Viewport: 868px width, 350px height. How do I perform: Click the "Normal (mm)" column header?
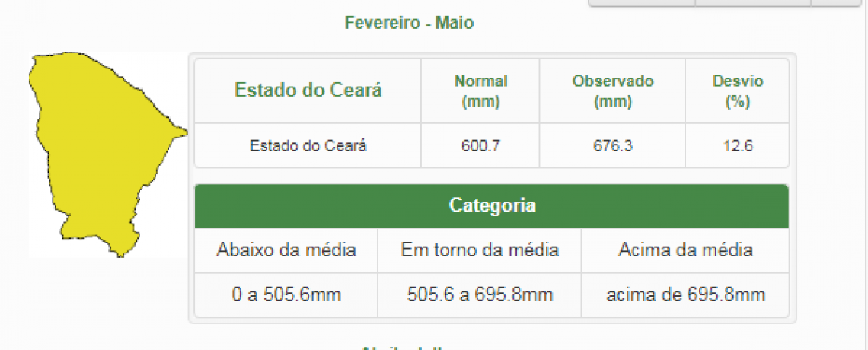pos(480,91)
